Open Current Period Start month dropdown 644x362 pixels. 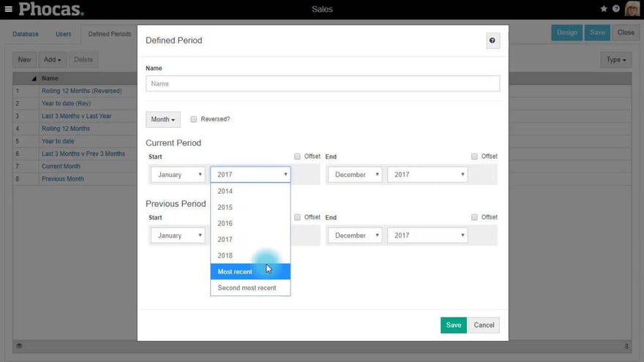178,175
